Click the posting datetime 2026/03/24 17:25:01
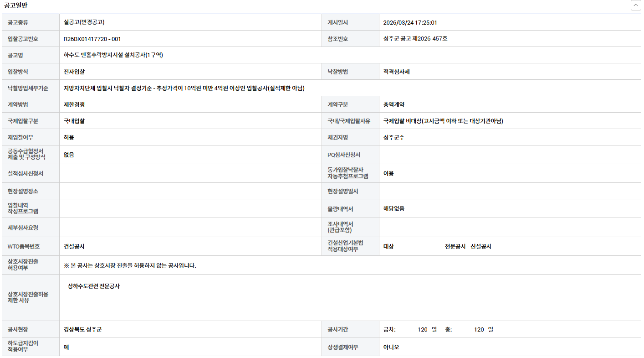644x358 pixels. [410, 23]
